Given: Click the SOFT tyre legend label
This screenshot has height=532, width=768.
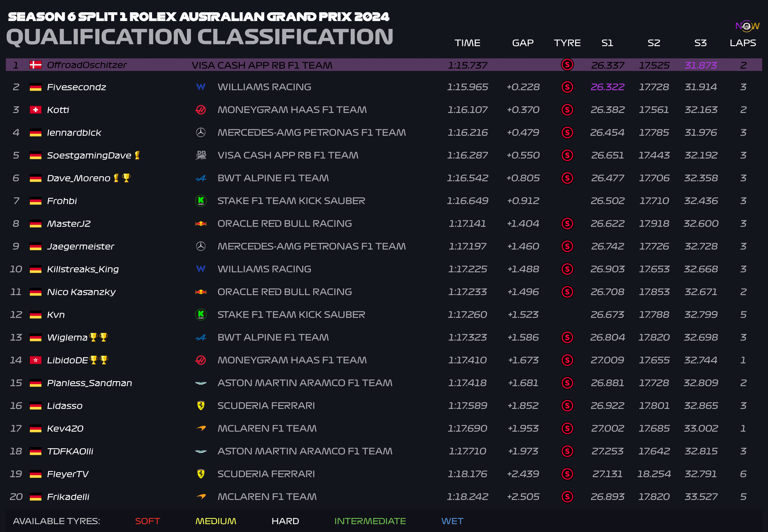Looking at the screenshot, I should pyautogui.click(x=148, y=521).
